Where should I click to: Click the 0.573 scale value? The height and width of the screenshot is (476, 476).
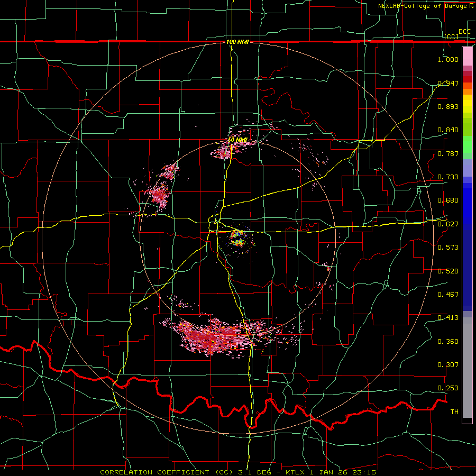tap(448, 248)
